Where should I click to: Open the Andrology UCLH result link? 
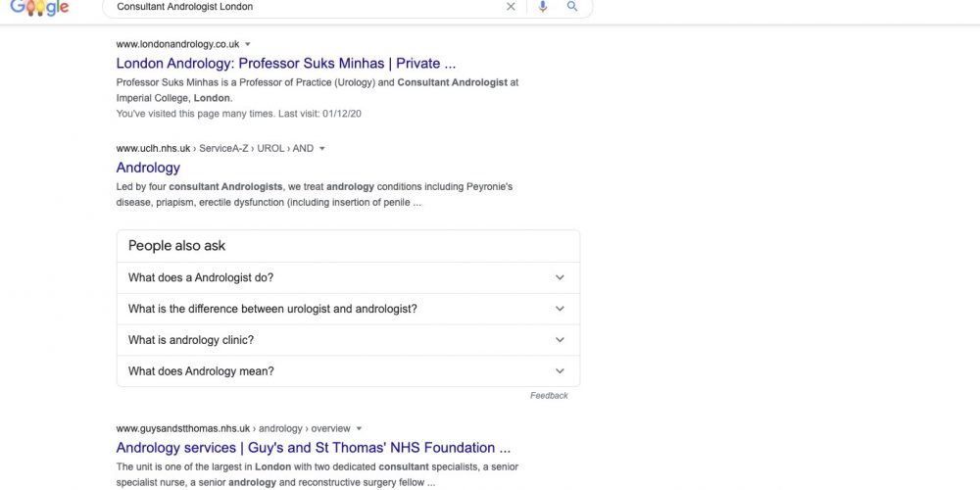tap(148, 168)
